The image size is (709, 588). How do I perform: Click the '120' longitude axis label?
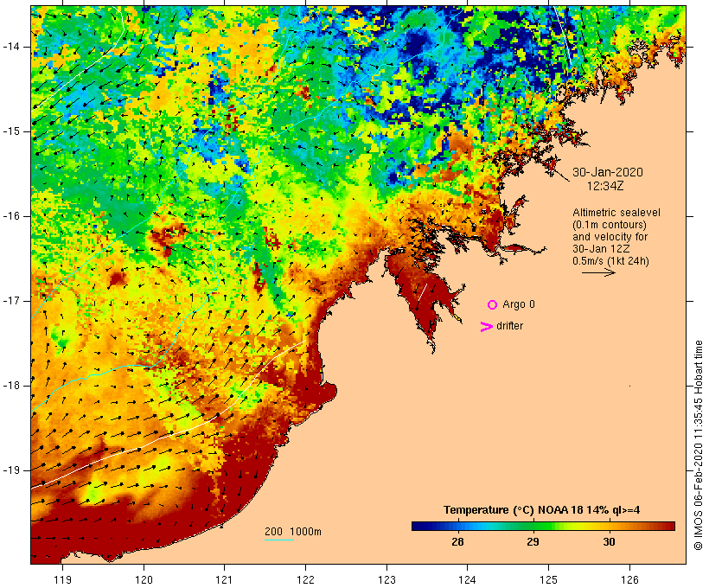pos(144,579)
